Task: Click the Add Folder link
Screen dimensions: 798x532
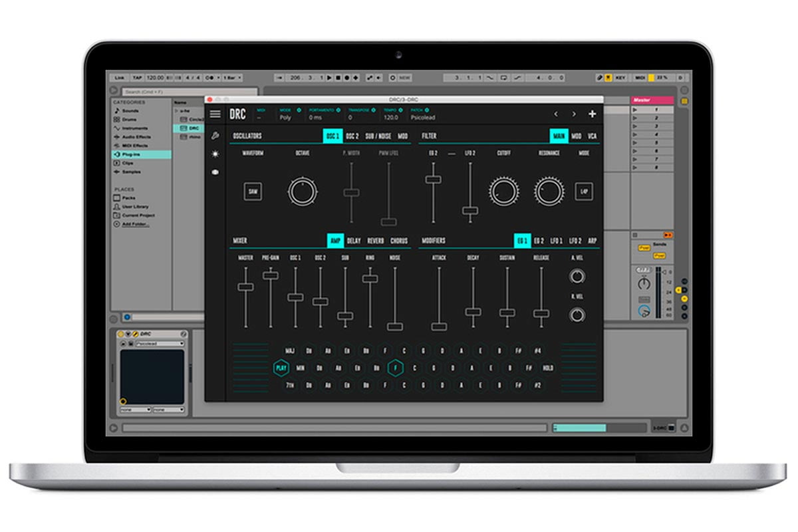Action: click(135, 225)
